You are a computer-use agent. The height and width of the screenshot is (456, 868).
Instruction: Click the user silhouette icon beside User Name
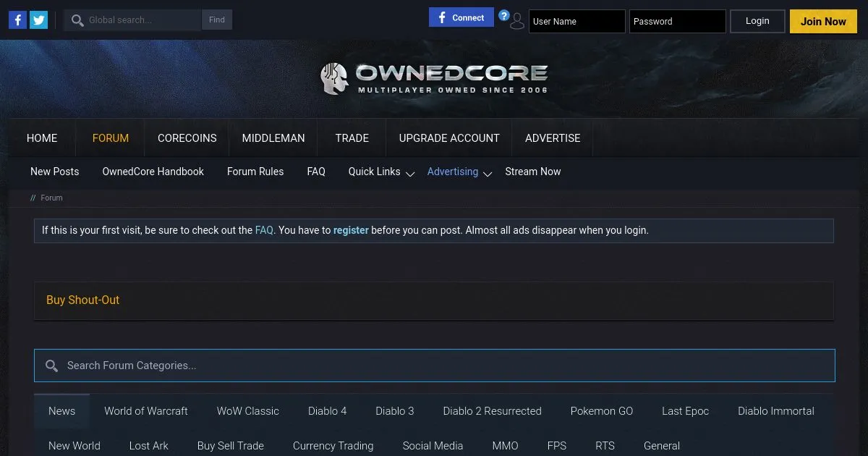(516, 22)
